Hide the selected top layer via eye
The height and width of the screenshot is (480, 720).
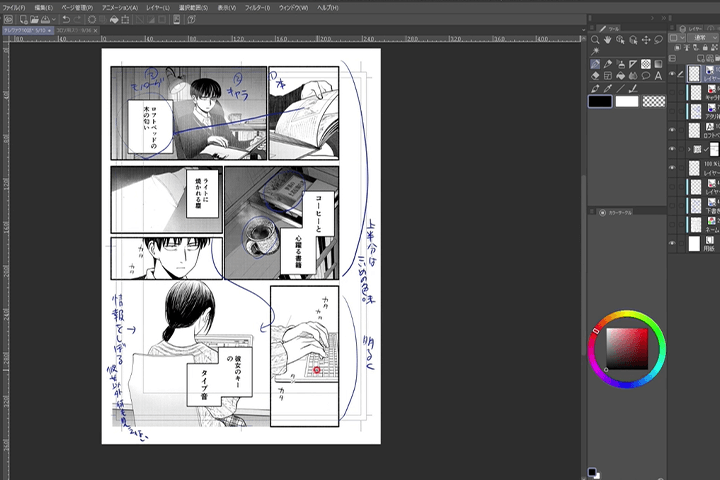pos(672,73)
